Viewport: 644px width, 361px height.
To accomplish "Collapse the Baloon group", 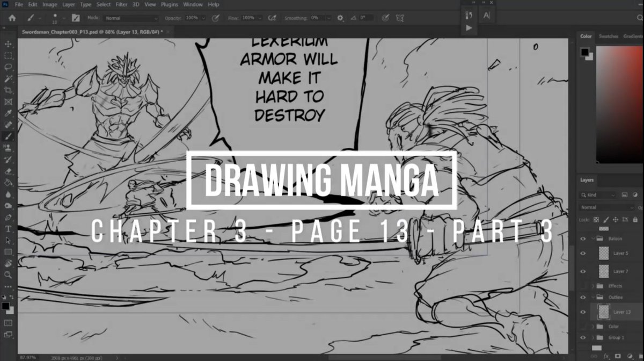I will [x=594, y=238].
